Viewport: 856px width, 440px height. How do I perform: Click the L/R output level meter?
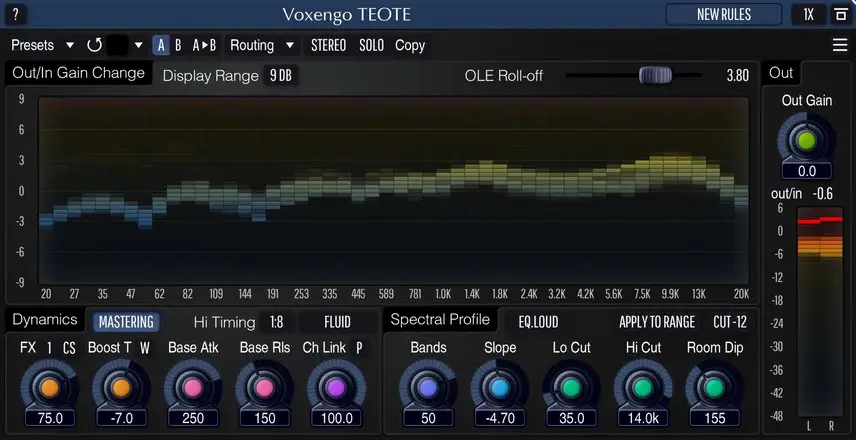point(820,312)
